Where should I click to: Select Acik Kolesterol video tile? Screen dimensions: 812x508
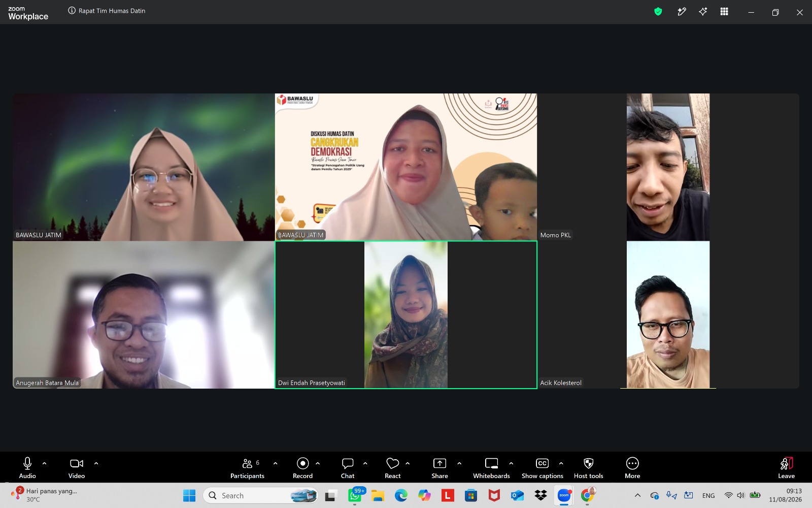[x=668, y=315]
